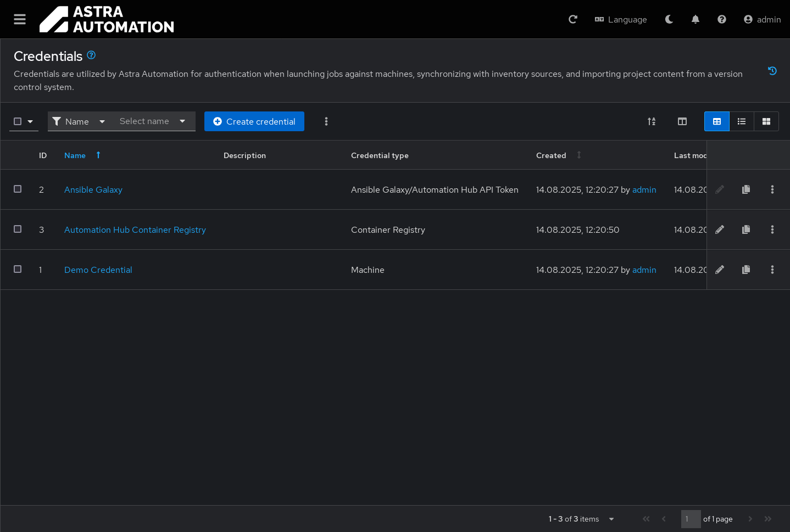Viewport: 790px width, 532px height.
Task: Open the help question mark icon
Action: click(x=721, y=19)
